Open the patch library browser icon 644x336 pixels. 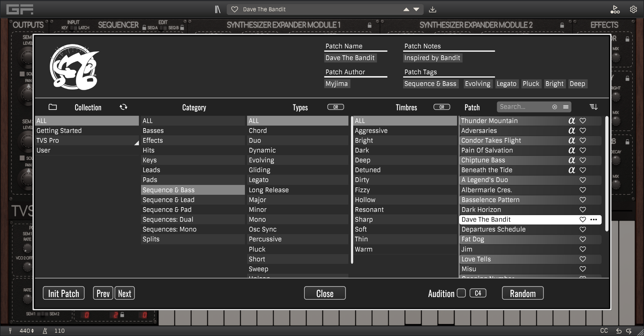tap(218, 9)
